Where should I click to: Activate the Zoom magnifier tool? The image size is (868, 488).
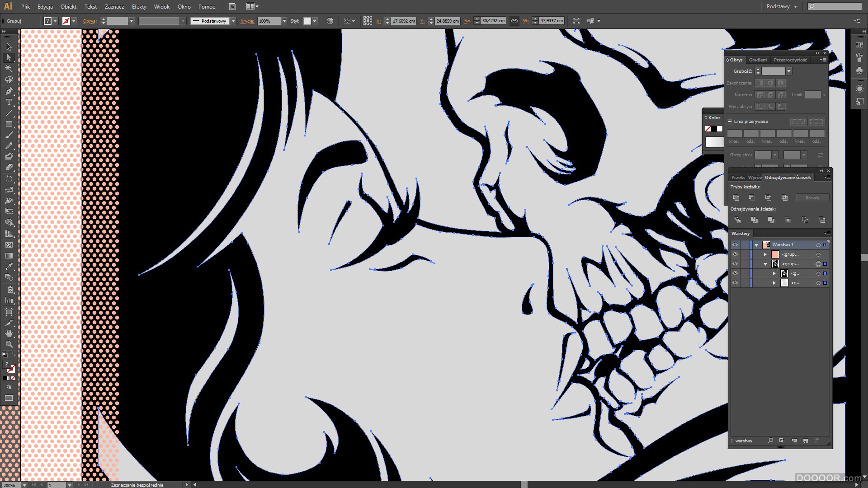pyautogui.click(x=9, y=344)
